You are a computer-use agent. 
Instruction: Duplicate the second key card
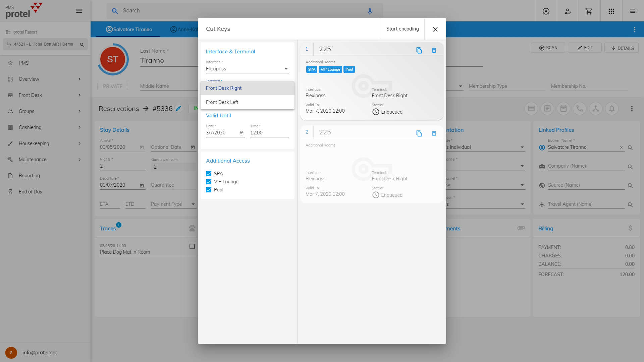(419, 133)
